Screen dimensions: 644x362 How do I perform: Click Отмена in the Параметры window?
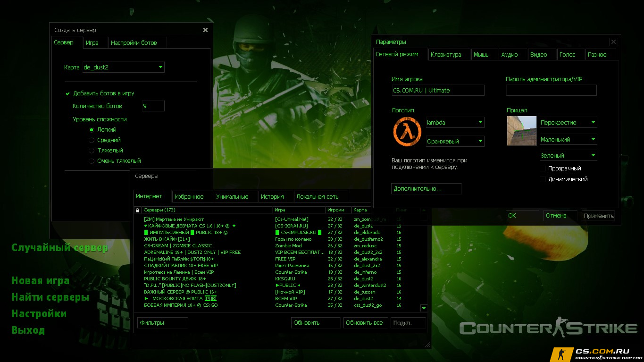(560, 216)
